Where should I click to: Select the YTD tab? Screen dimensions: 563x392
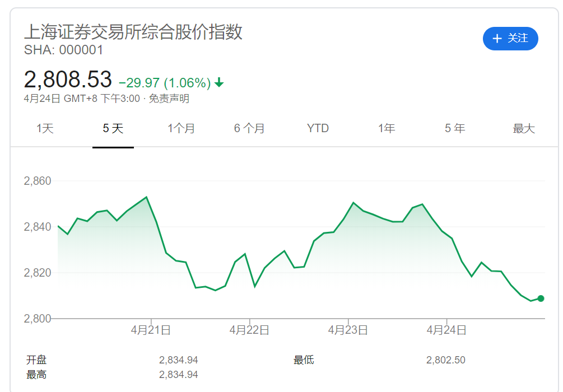tap(318, 128)
